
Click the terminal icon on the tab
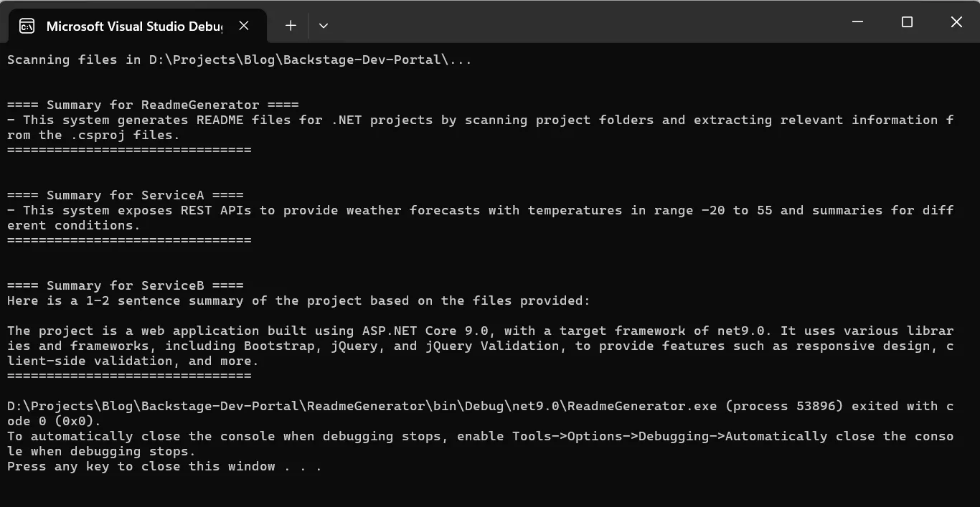pyautogui.click(x=27, y=27)
